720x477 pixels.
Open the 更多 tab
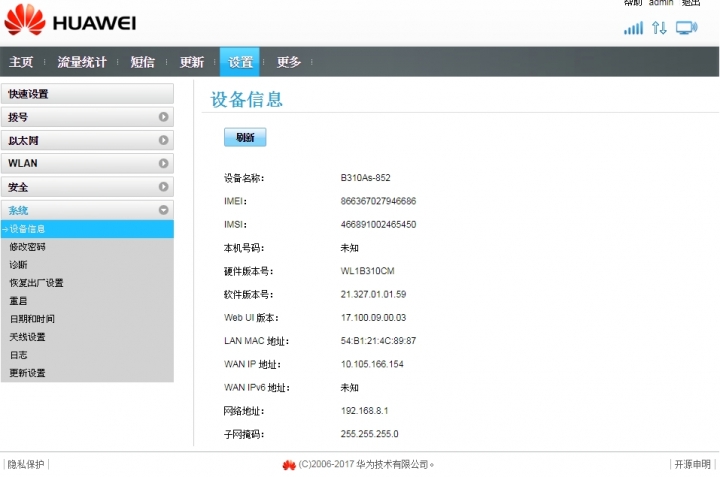tap(289, 62)
